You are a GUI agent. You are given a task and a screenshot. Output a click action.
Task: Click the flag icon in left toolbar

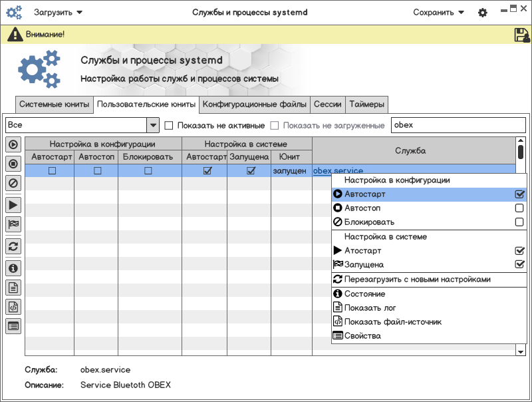(x=13, y=224)
